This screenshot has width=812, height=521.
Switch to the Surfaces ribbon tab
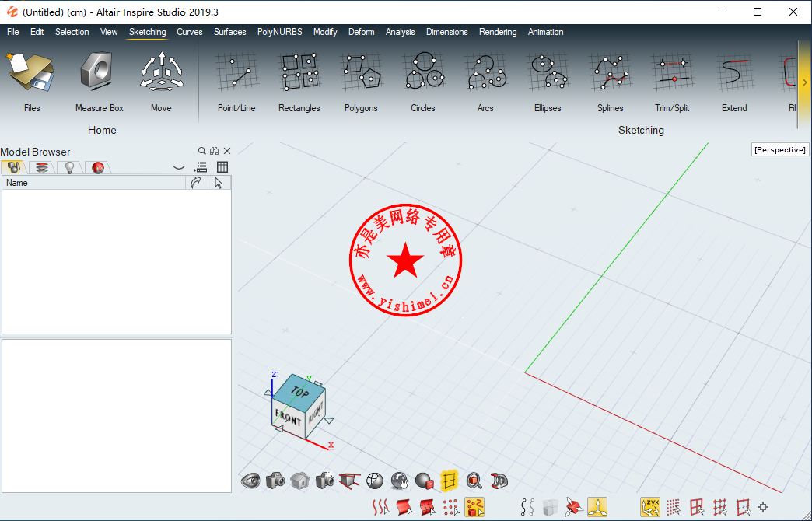coord(230,32)
